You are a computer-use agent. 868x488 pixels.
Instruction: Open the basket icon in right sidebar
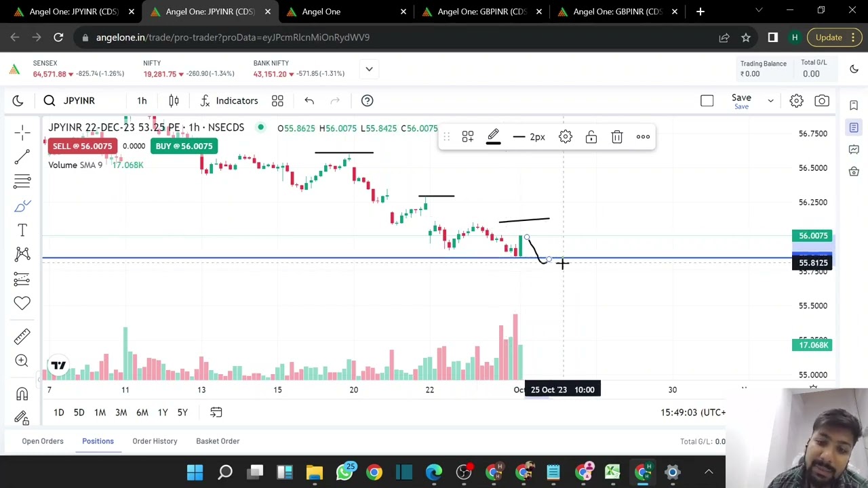(854, 171)
